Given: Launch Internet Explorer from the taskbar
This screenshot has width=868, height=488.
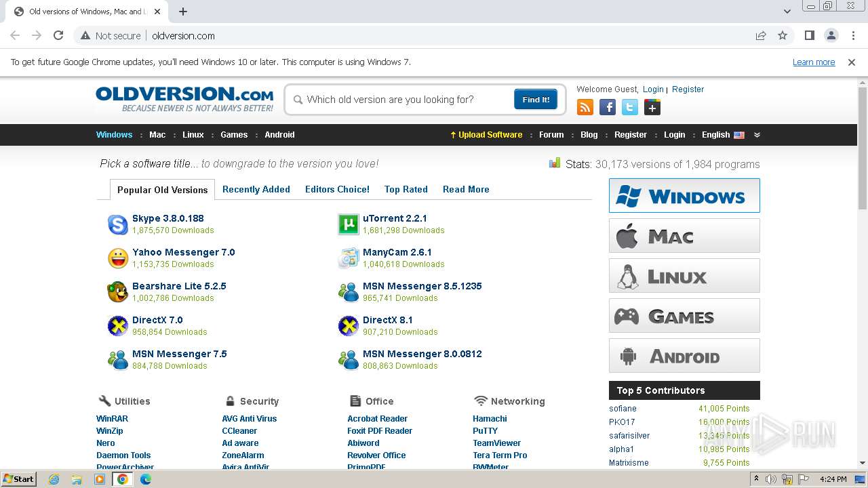Looking at the screenshot, I should coord(54,479).
